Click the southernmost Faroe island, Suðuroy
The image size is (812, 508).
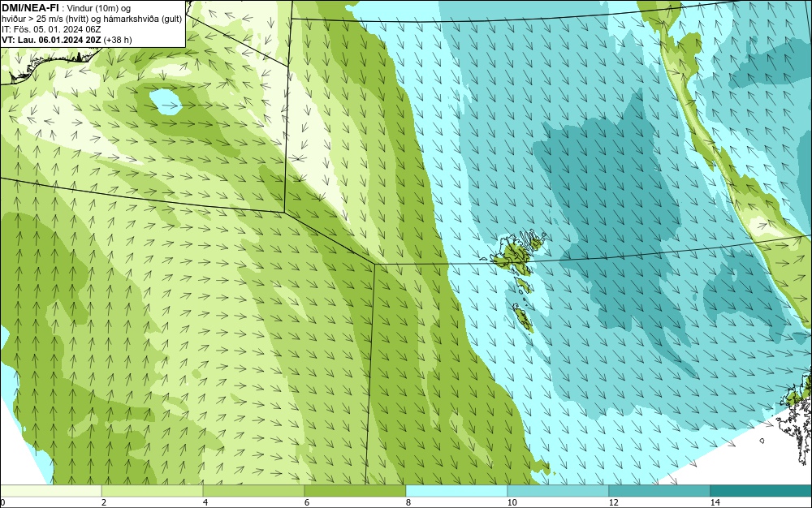click(523, 318)
